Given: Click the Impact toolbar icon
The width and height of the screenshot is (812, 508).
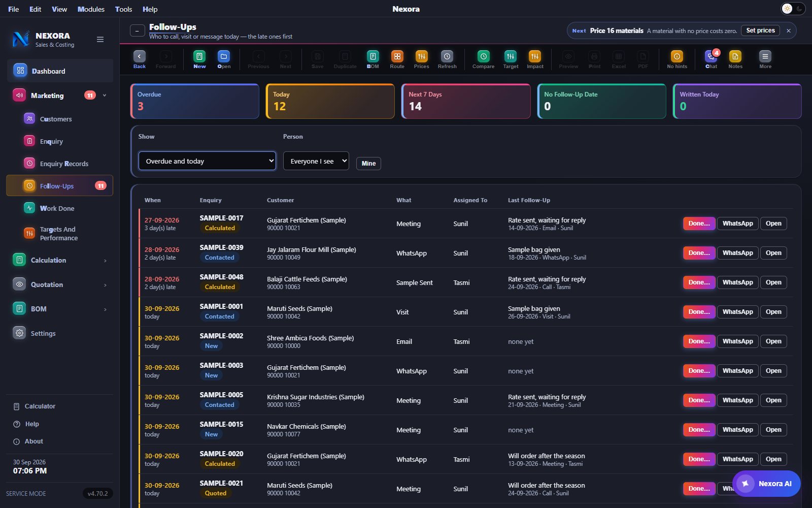Looking at the screenshot, I should [535, 59].
